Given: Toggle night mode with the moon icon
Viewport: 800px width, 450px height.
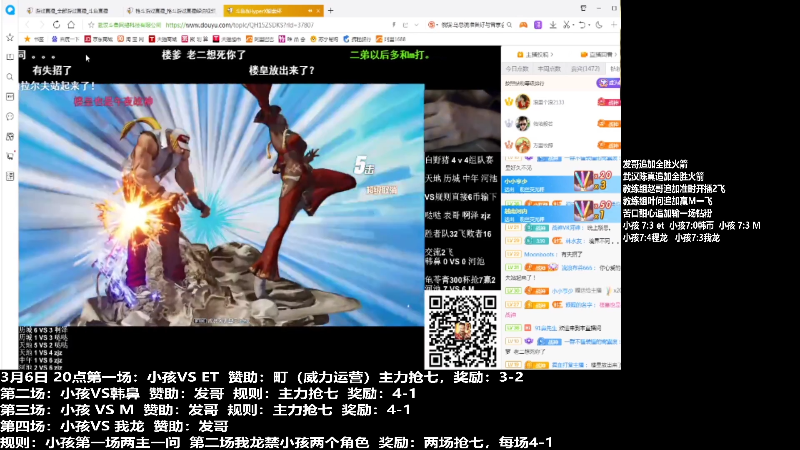Looking at the screenshot, I should point(599,24).
